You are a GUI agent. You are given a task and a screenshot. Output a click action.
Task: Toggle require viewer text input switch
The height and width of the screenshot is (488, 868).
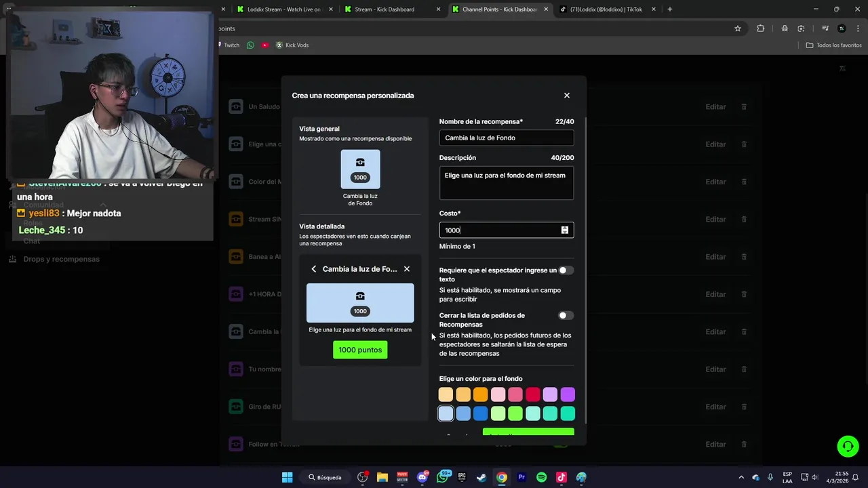pyautogui.click(x=566, y=270)
